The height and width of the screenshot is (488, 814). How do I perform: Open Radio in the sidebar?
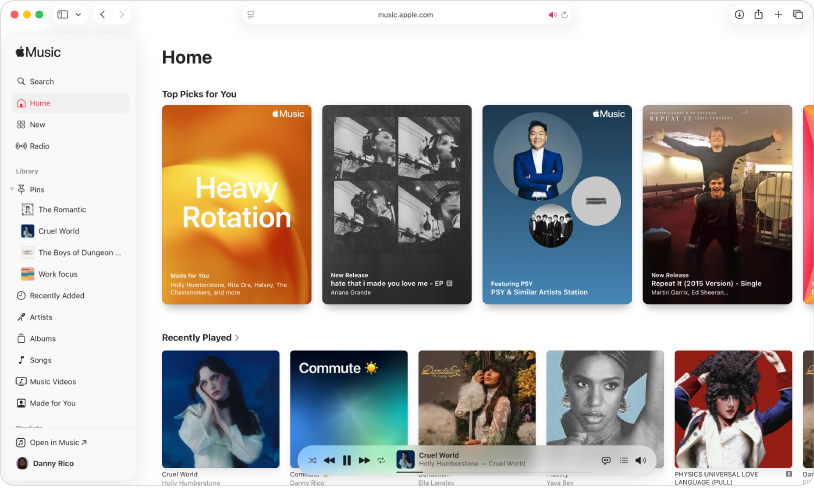point(70,146)
